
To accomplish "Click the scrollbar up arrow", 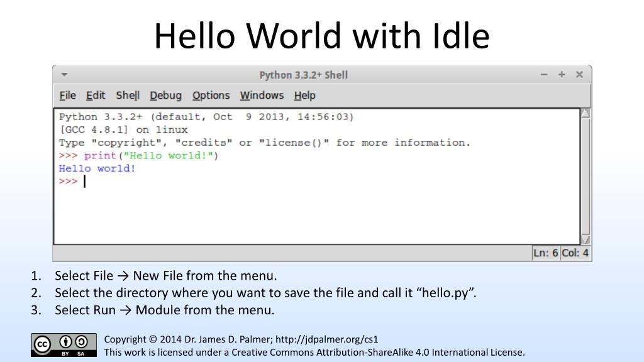I will (x=586, y=114).
